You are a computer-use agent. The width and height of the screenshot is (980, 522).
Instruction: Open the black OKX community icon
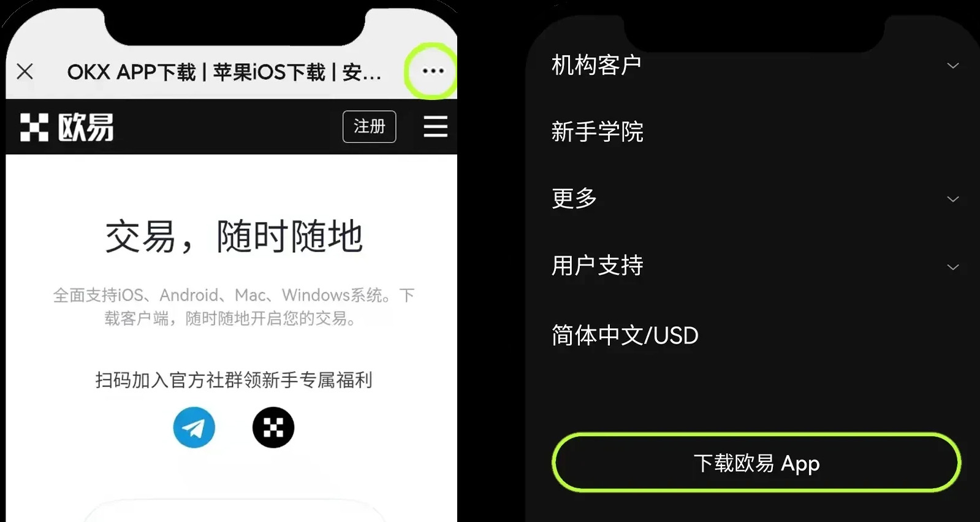point(273,428)
